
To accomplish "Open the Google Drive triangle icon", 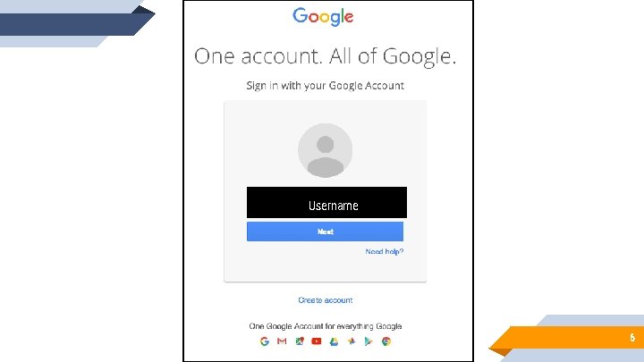I will tap(334, 341).
